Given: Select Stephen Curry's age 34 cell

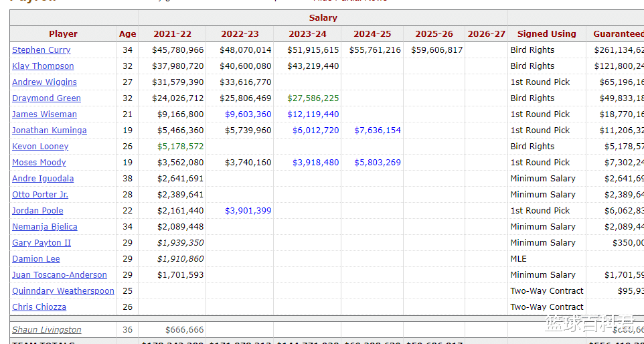Looking at the screenshot, I should click(x=128, y=50).
